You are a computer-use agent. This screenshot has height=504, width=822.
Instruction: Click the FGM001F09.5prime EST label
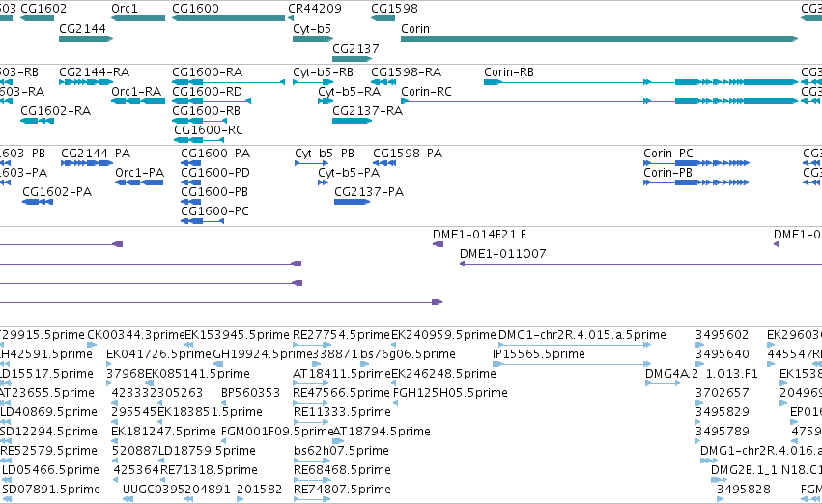[277, 432]
